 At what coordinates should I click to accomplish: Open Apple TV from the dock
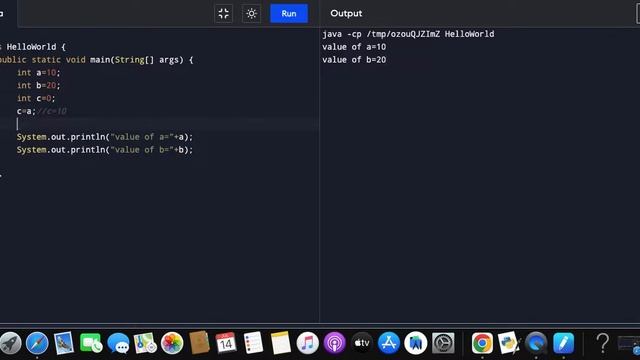click(362, 343)
